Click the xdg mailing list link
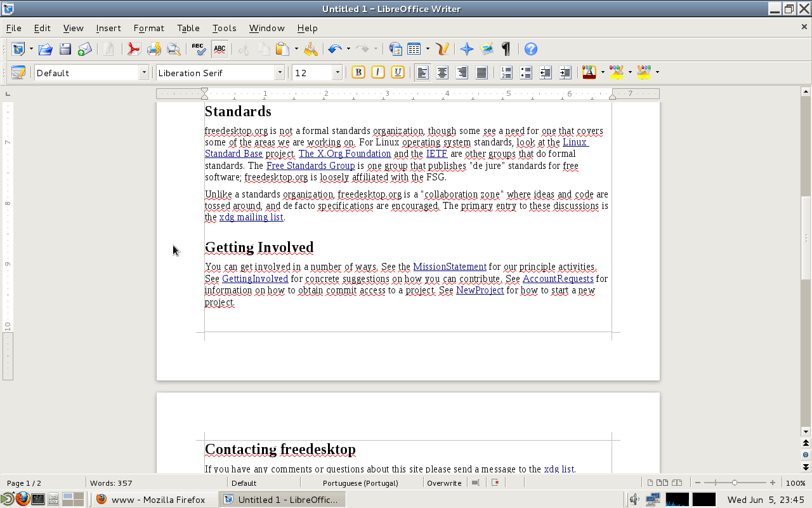812x508 pixels. click(x=251, y=217)
